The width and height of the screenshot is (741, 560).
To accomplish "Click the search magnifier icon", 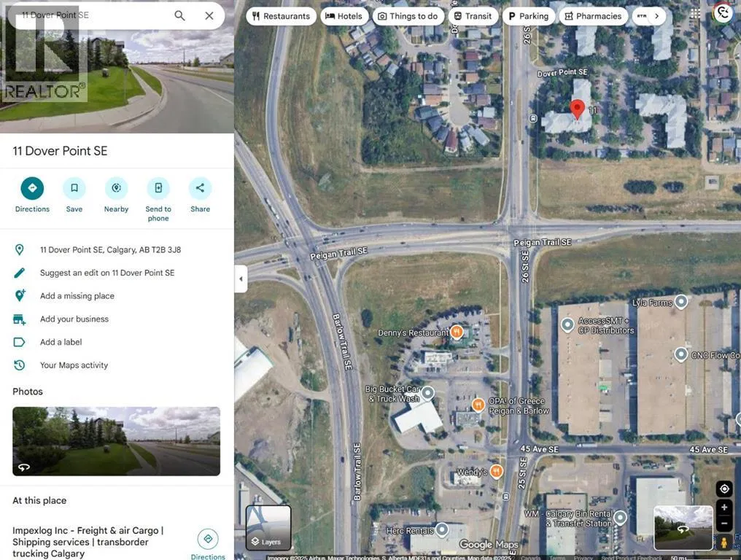I will 179,15.
